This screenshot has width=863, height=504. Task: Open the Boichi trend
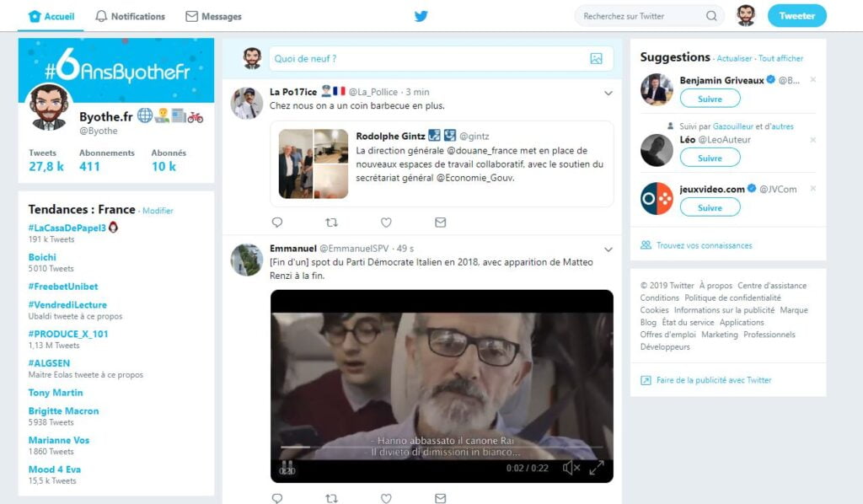(x=42, y=257)
